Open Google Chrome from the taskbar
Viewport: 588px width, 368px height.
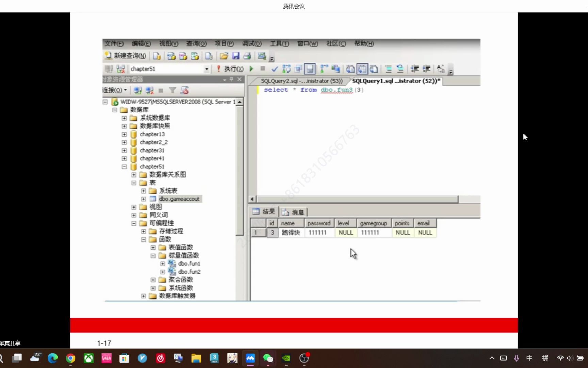[70, 358]
